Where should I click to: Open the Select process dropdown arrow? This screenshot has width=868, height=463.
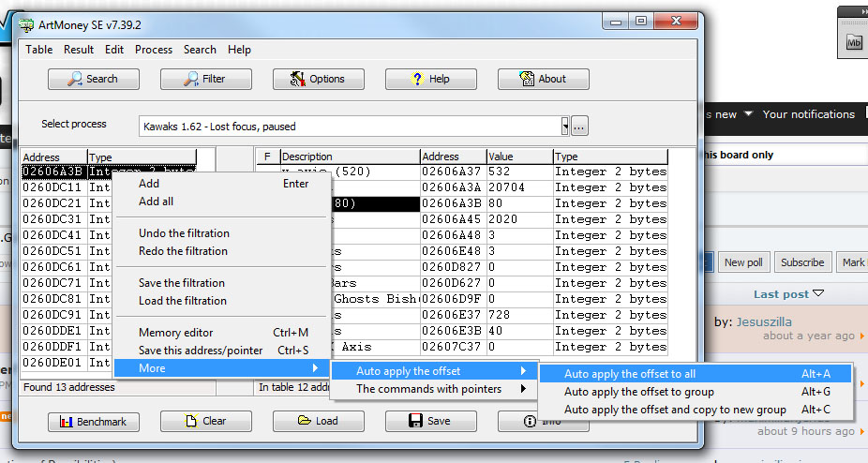564,127
